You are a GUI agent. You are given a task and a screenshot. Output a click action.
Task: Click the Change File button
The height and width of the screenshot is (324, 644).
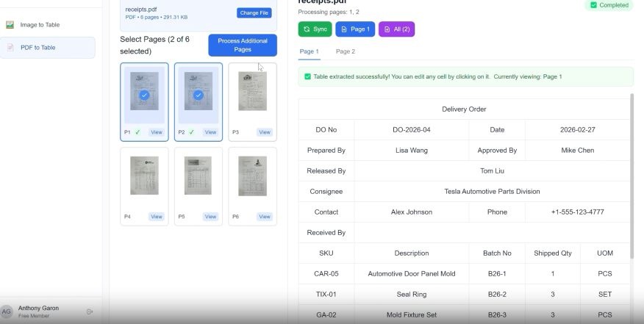(254, 12)
